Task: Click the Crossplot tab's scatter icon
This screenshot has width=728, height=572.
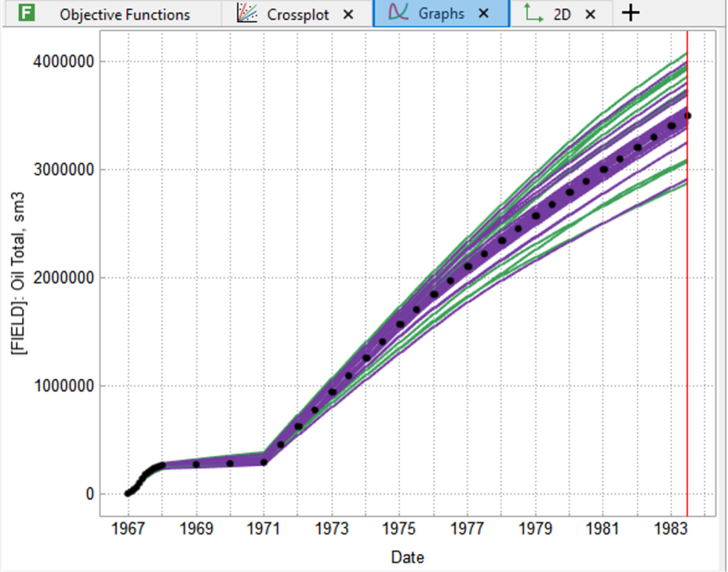Action: point(247,13)
